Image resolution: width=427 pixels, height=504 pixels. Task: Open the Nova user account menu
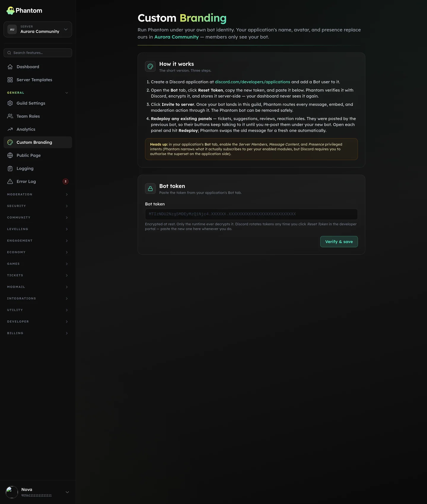tap(38, 492)
